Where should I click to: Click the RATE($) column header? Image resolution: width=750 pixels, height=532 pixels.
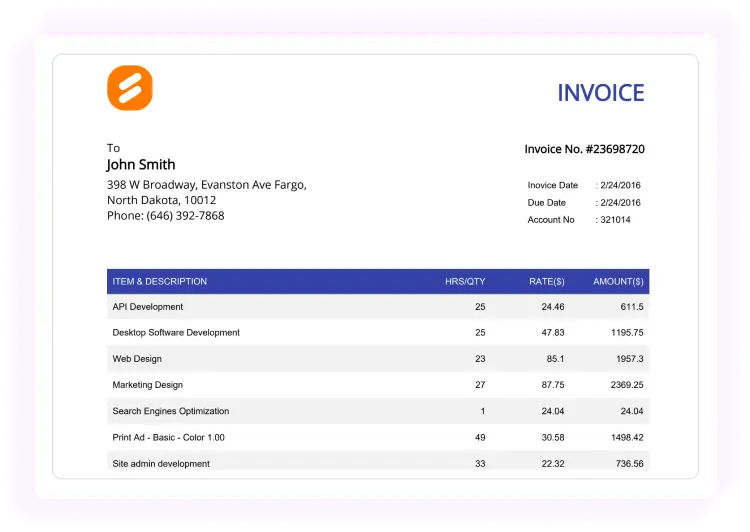546,282
